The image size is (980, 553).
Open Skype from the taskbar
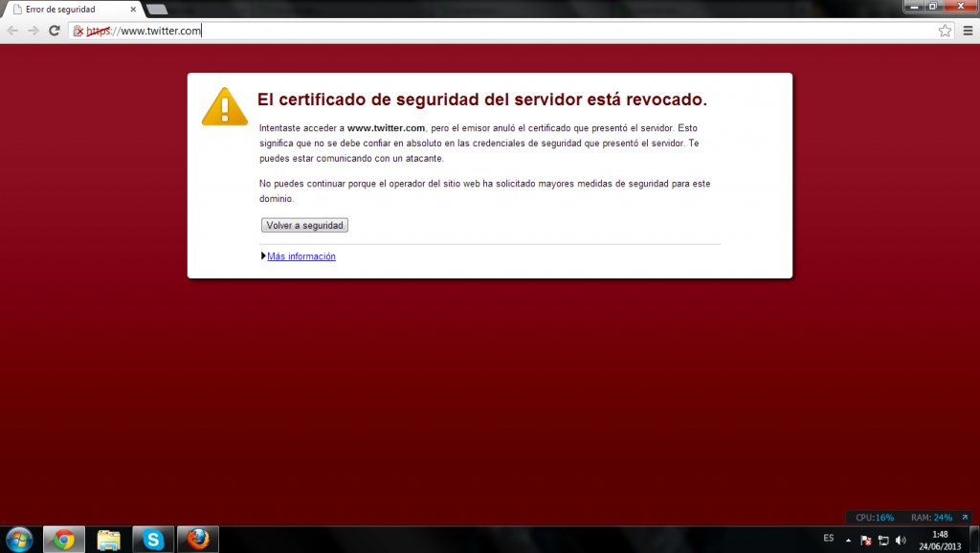pos(153,540)
